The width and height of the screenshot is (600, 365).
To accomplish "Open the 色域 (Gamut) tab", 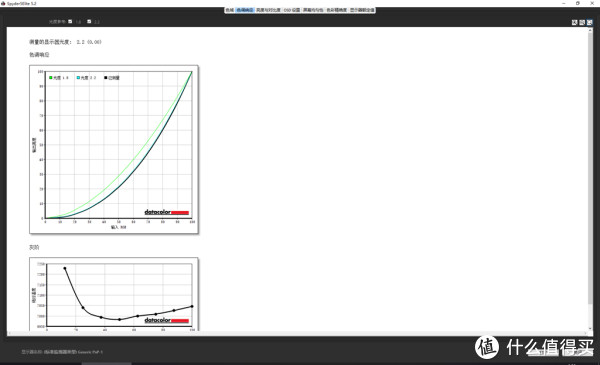I will 230,10.
